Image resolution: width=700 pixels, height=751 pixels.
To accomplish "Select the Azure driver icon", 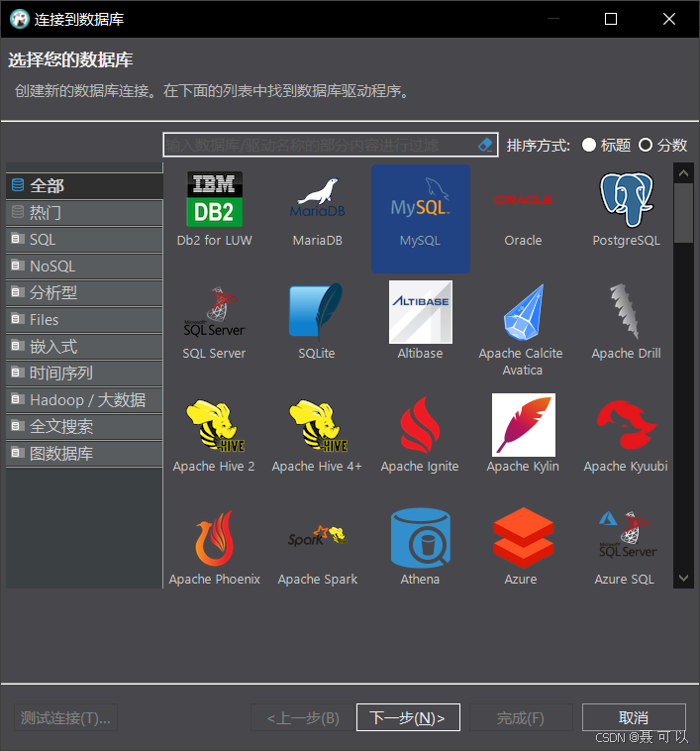I will 523,537.
